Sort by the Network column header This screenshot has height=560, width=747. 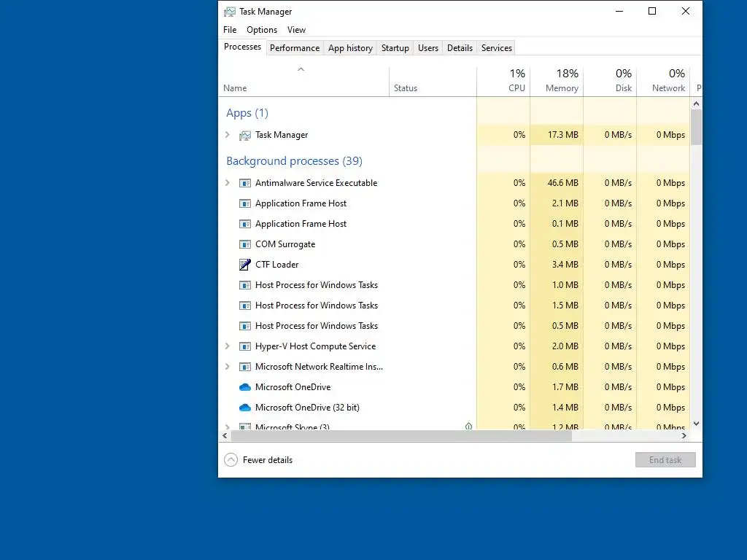pos(663,82)
